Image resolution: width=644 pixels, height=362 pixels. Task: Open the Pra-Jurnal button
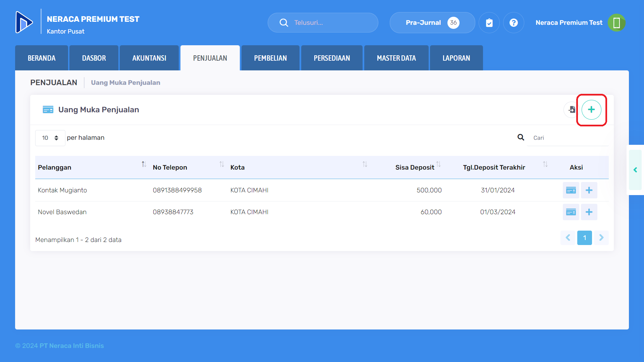(x=432, y=22)
